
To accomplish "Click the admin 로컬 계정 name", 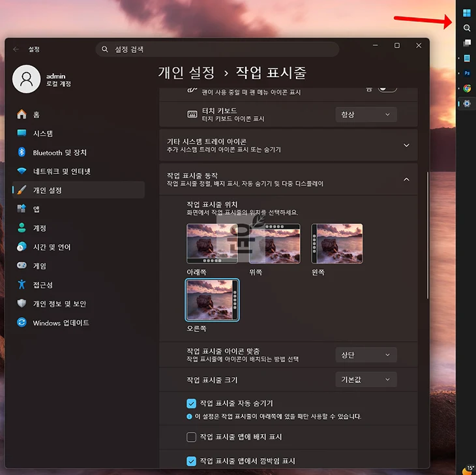I will 59,80.
